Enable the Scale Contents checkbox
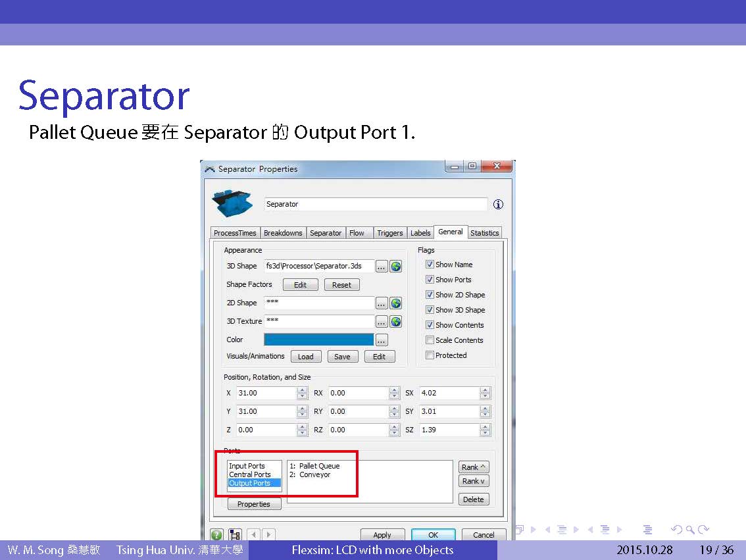 point(430,340)
